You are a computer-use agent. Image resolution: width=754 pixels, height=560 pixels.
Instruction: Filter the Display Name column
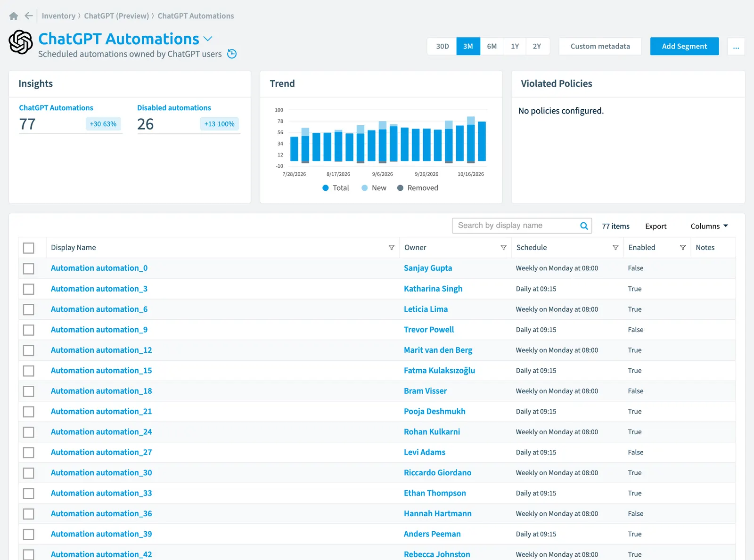[x=391, y=248]
